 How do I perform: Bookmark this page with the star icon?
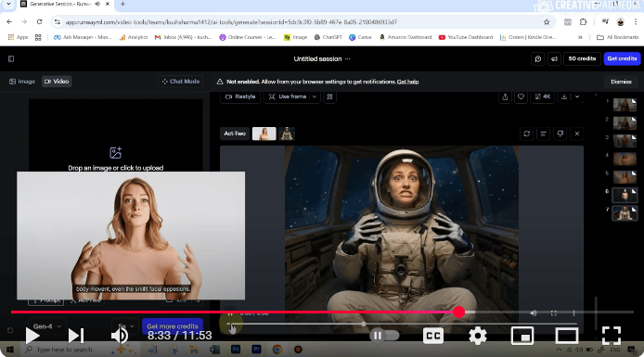click(547, 22)
